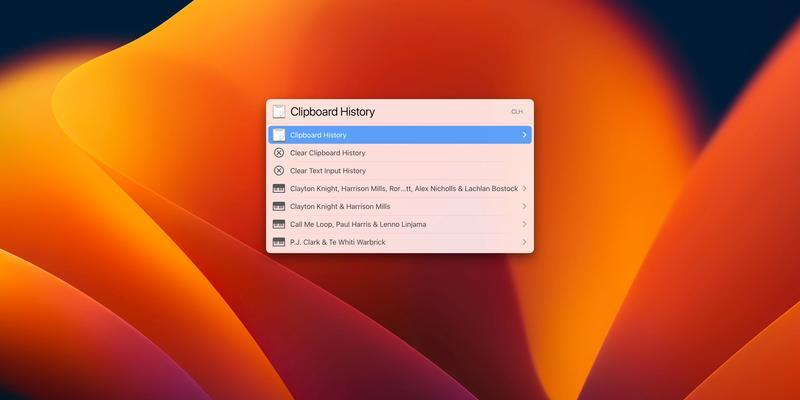800x400 pixels.
Task: Click the X icon beside Clear Clipboard History
Action: coord(279,153)
